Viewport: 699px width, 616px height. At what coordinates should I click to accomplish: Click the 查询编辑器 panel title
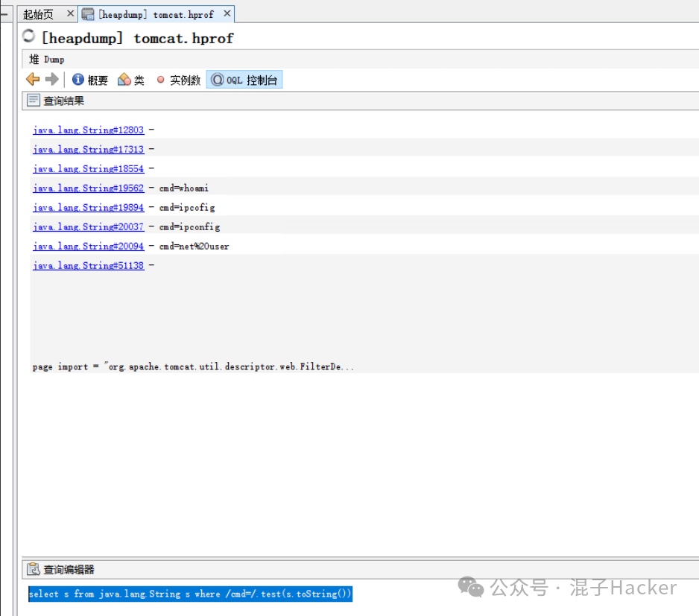(69, 570)
